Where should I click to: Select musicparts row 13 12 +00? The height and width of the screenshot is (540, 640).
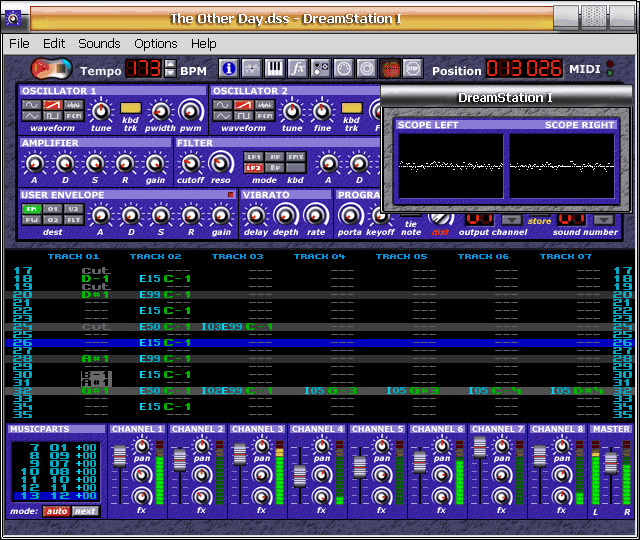(x=56, y=496)
